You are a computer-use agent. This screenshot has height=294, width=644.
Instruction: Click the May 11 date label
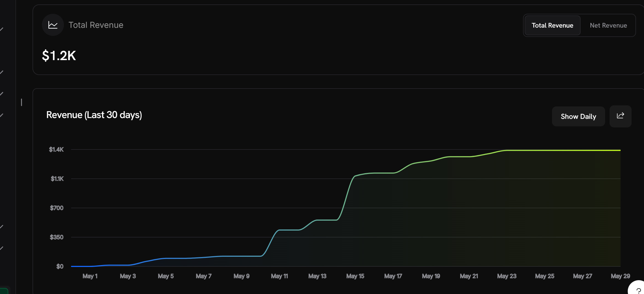tap(279, 276)
